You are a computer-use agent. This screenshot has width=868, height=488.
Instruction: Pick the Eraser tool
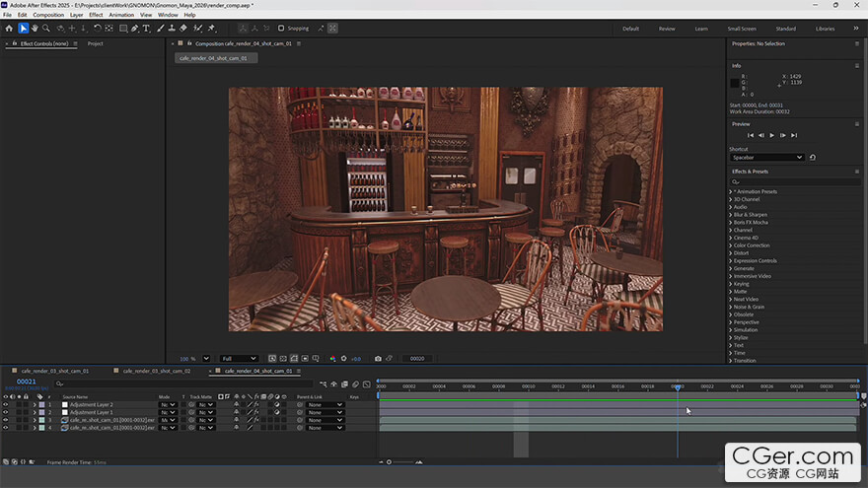(183, 29)
